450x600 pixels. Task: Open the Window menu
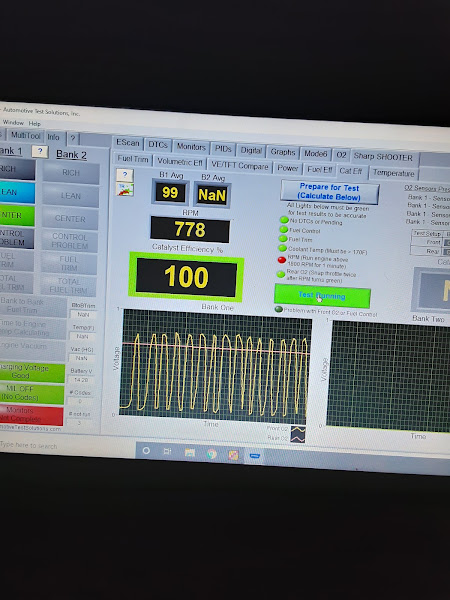point(13,122)
